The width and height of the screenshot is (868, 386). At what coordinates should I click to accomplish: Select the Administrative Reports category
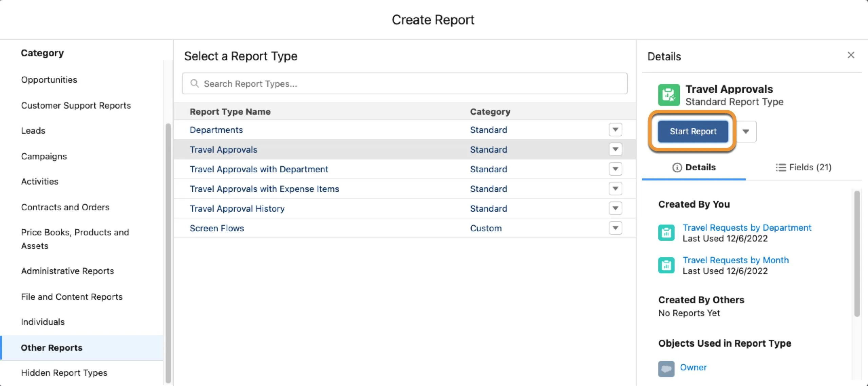click(x=68, y=271)
